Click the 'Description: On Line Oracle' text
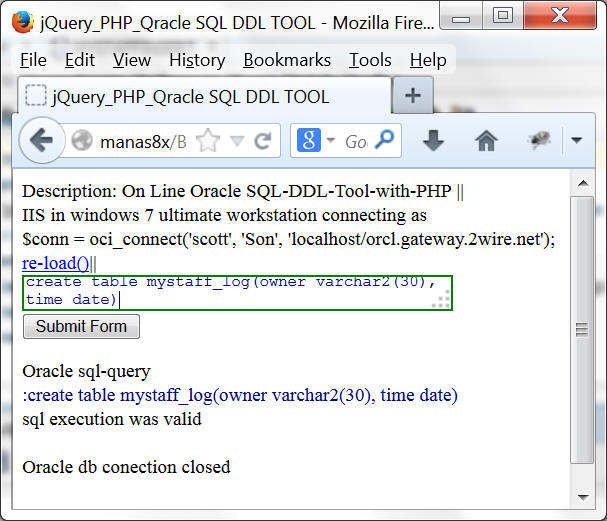This screenshot has width=607, height=521. tap(237, 191)
